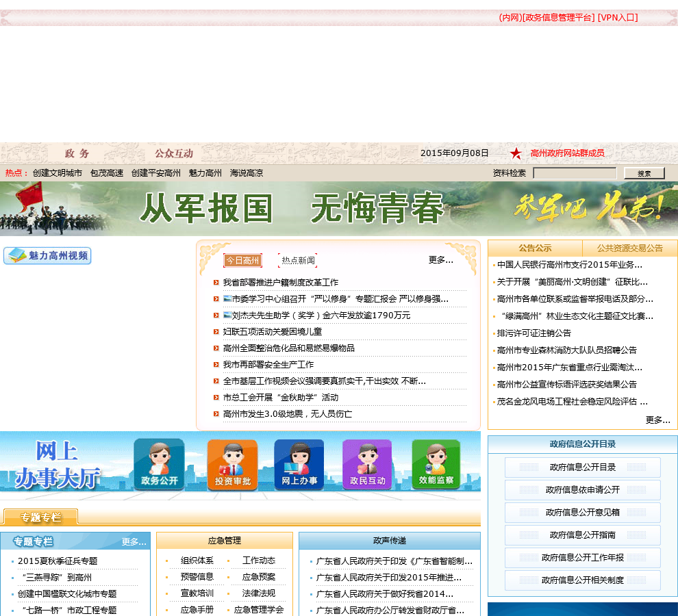Click hot topic 创建文明城市
The image size is (678, 616).
(57, 173)
